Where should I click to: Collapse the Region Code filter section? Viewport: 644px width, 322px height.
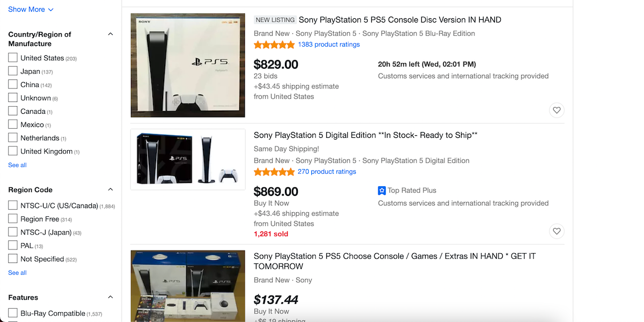tap(111, 189)
